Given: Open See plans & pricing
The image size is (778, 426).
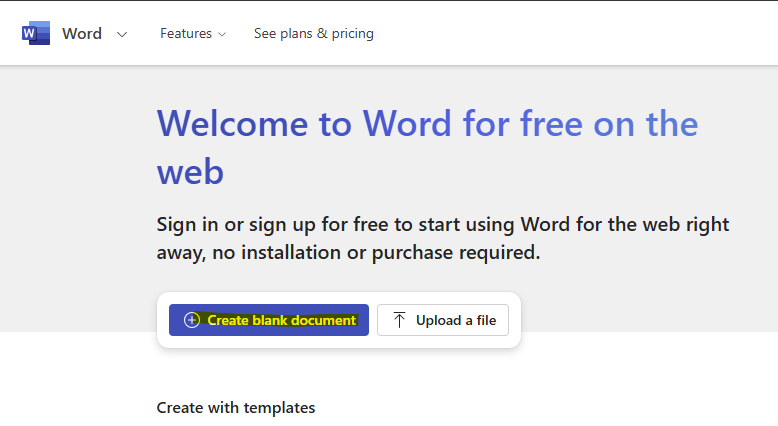Looking at the screenshot, I should click(x=313, y=33).
